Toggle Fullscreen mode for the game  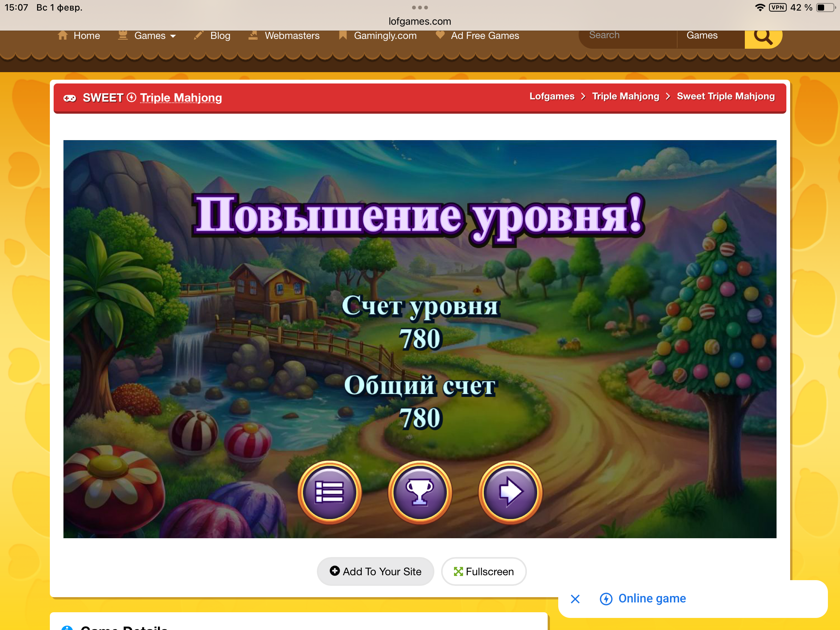tap(483, 571)
